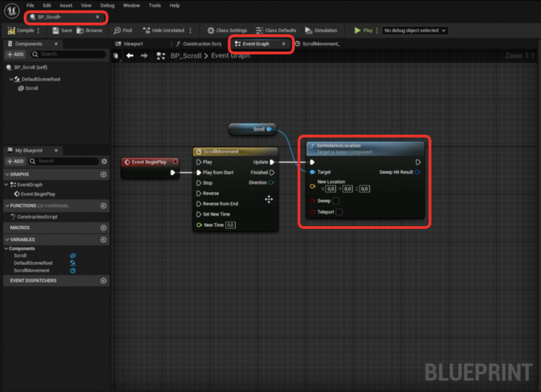Image resolution: width=541 pixels, height=392 pixels.
Task: Switch to the ScrollMovement timeline tab
Action: pyautogui.click(x=318, y=44)
